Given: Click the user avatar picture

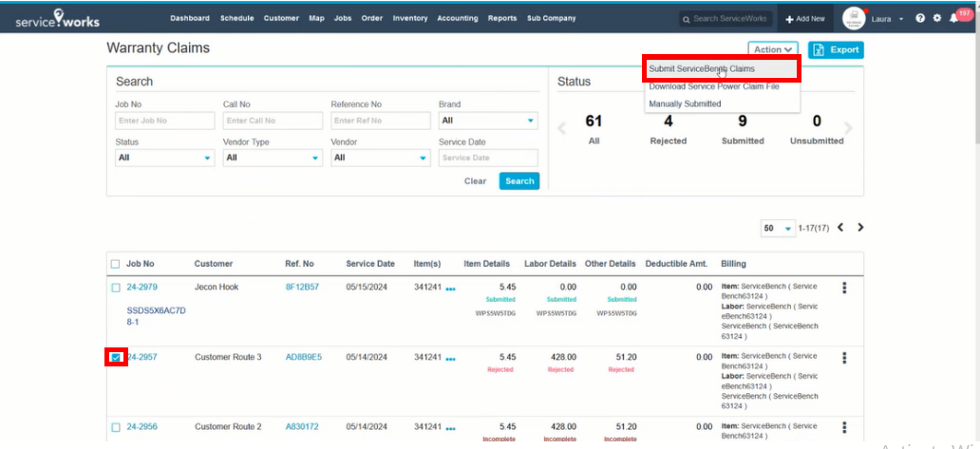Looking at the screenshot, I should (x=854, y=19).
